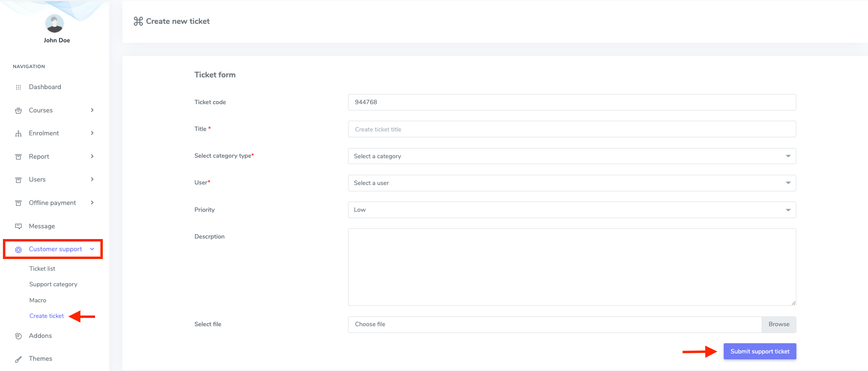
Task: Click the Enrolment hierarchy icon
Action: [19, 133]
